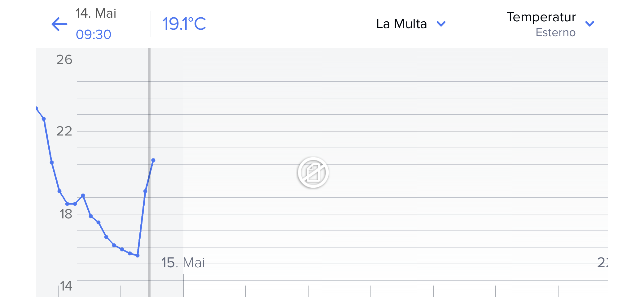Click the 19.1°C temperature reading

(x=184, y=24)
